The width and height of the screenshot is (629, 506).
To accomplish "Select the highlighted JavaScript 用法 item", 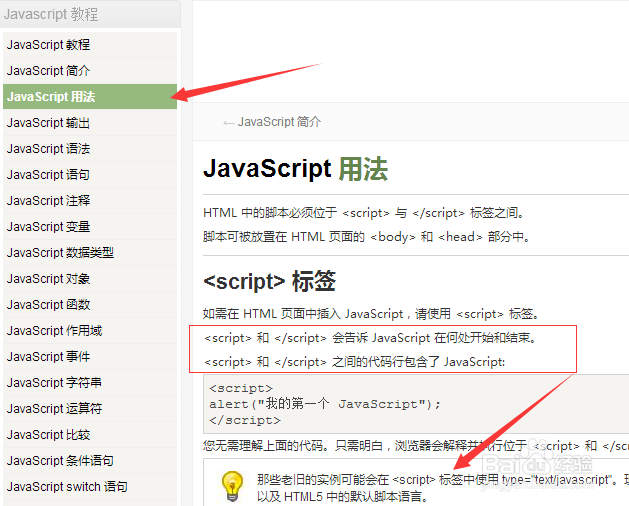I will [x=90, y=97].
